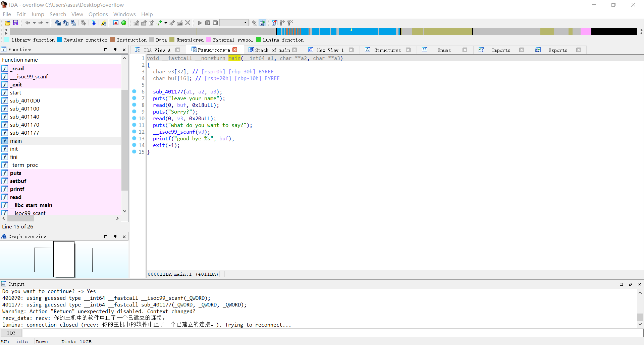Screen dimensions: 644x345
Task: Click the star operand toolbar icon
Action: tap(172, 23)
